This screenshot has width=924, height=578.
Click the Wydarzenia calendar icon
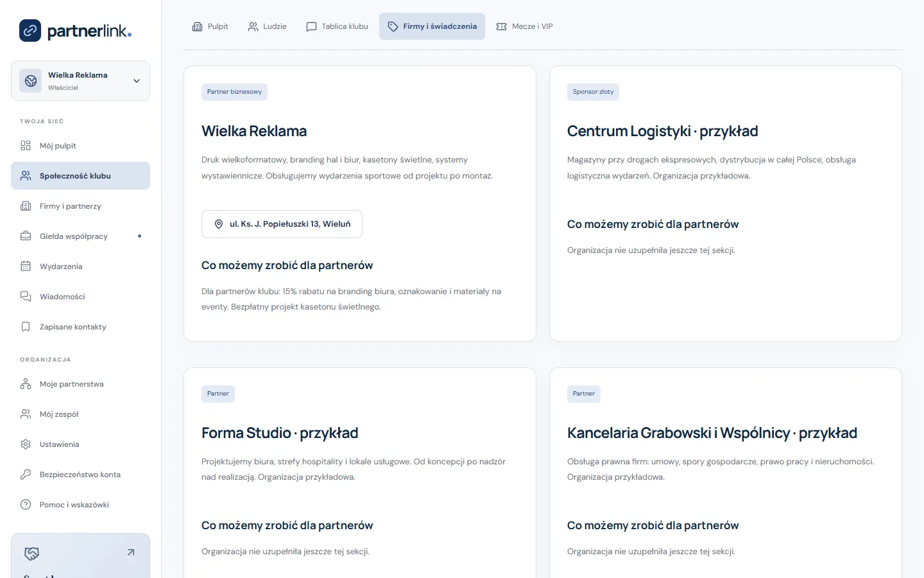coord(26,267)
